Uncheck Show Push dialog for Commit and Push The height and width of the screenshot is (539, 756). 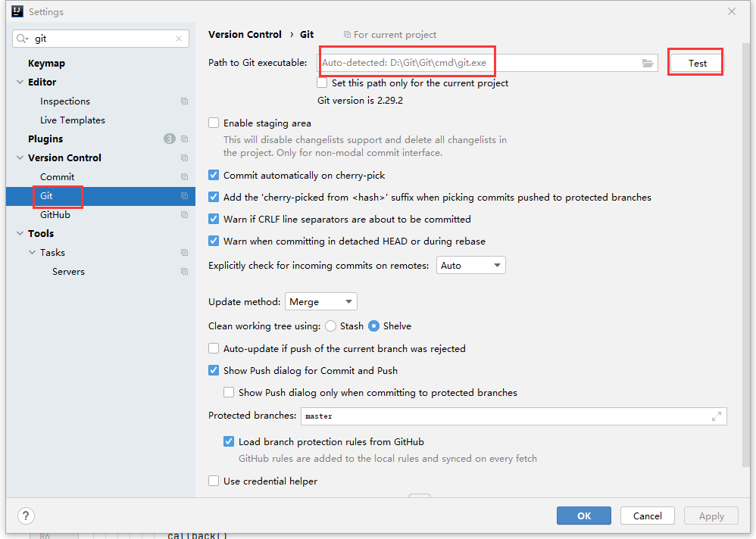tap(214, 370)
